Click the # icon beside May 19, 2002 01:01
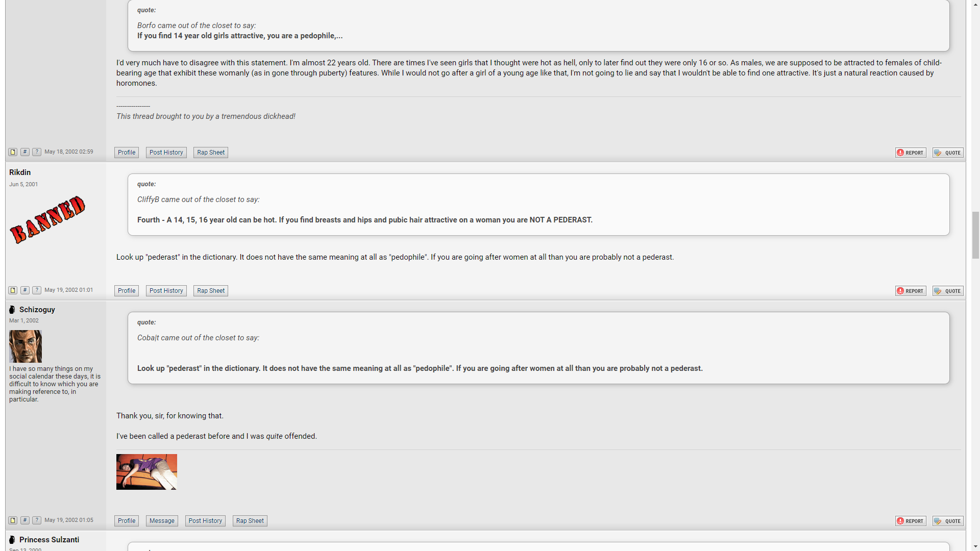Image resolution: width=980 pixels, height=551 pixels. click(x=25, y=290)
